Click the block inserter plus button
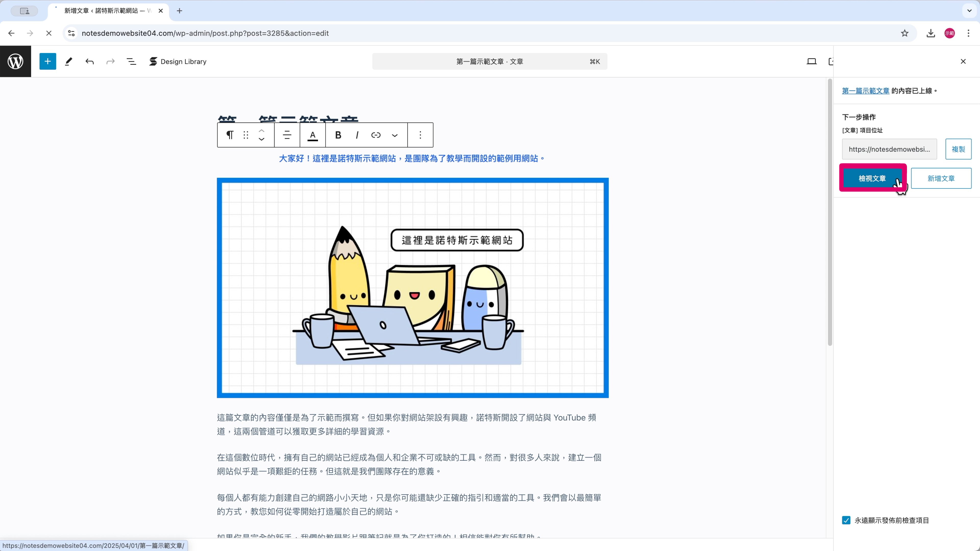The width and height of the screenshot is (980, 551). (47, 61)
